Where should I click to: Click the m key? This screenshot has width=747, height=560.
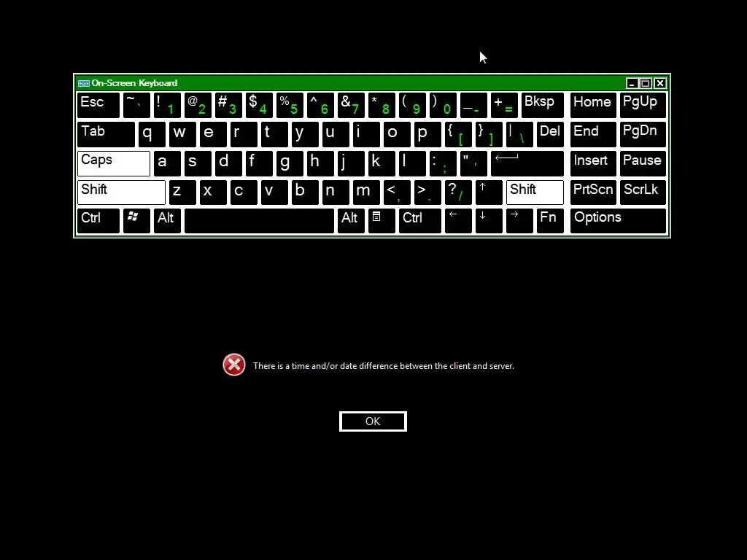tap(366, 192)
